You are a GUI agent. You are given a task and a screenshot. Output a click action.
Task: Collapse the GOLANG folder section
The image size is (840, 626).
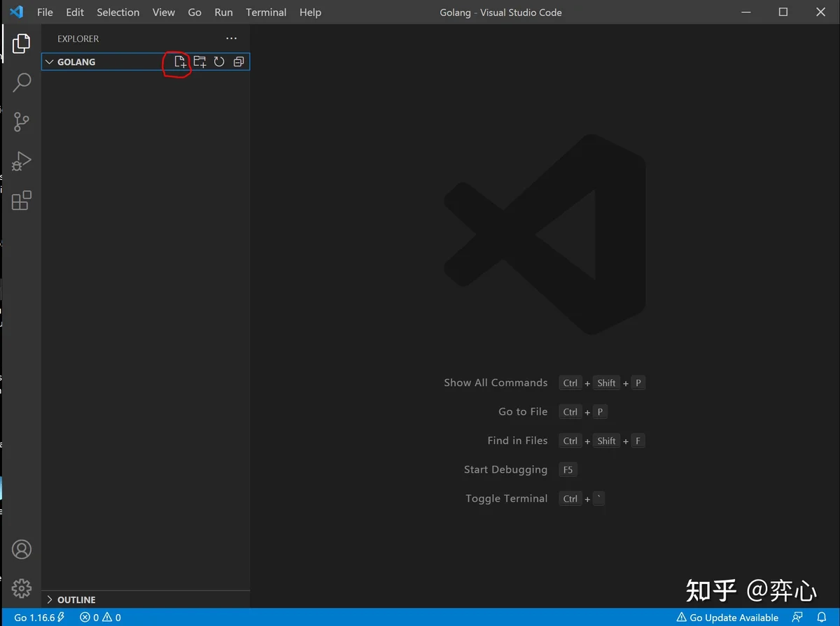[x=49, y=62]
